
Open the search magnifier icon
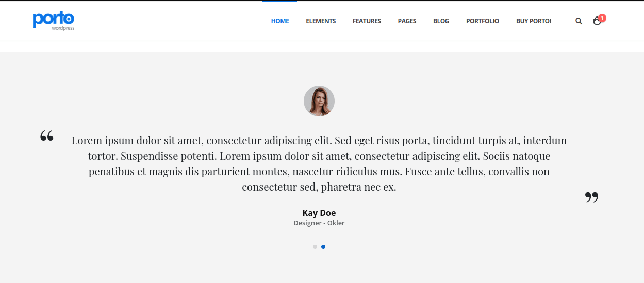[x=579, y=21]
